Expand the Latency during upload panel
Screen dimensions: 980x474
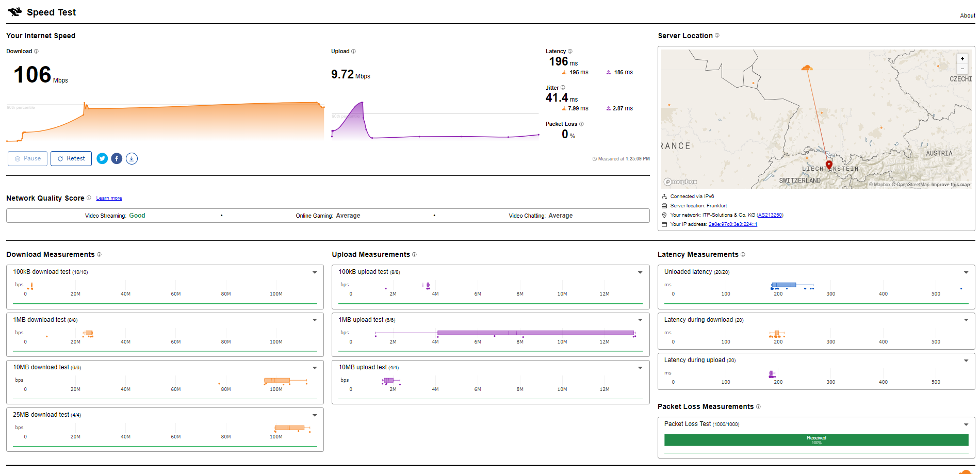tap(966, 361)
